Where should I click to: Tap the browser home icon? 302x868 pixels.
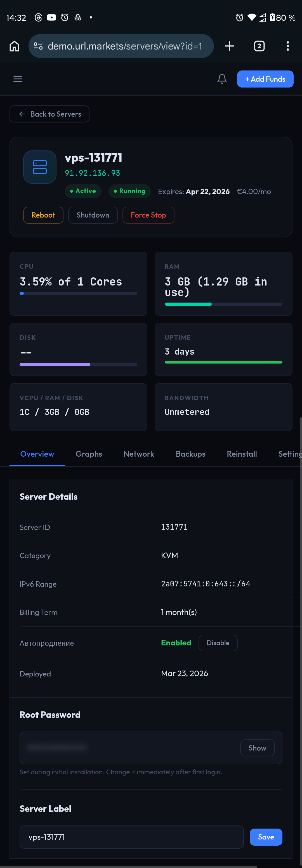[14, 46]
